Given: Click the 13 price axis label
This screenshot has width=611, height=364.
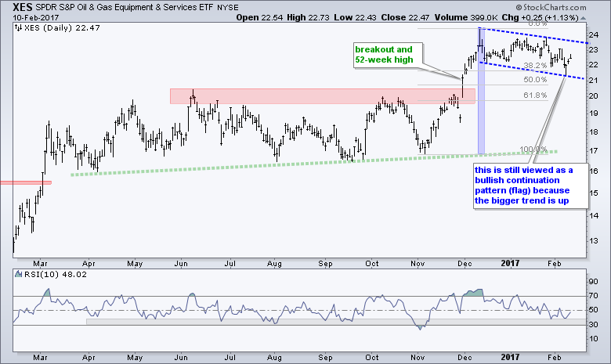Looking at the screenshot, I should pos(593,241).
